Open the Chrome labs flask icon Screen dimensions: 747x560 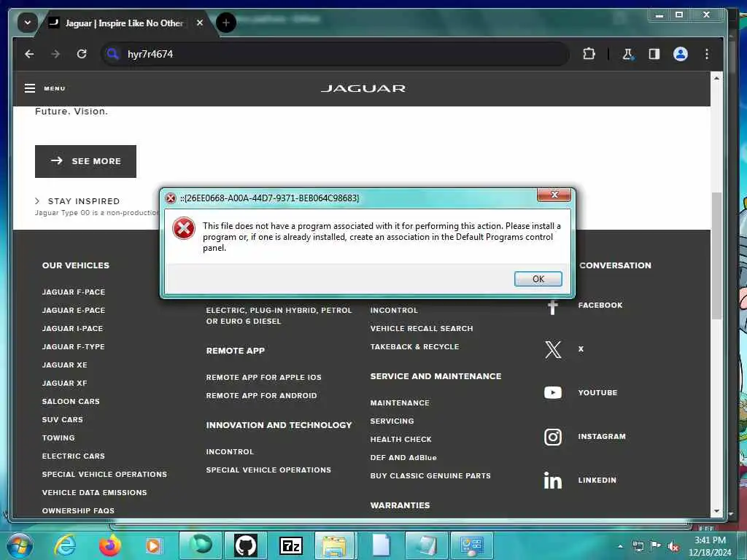[628, 54]
